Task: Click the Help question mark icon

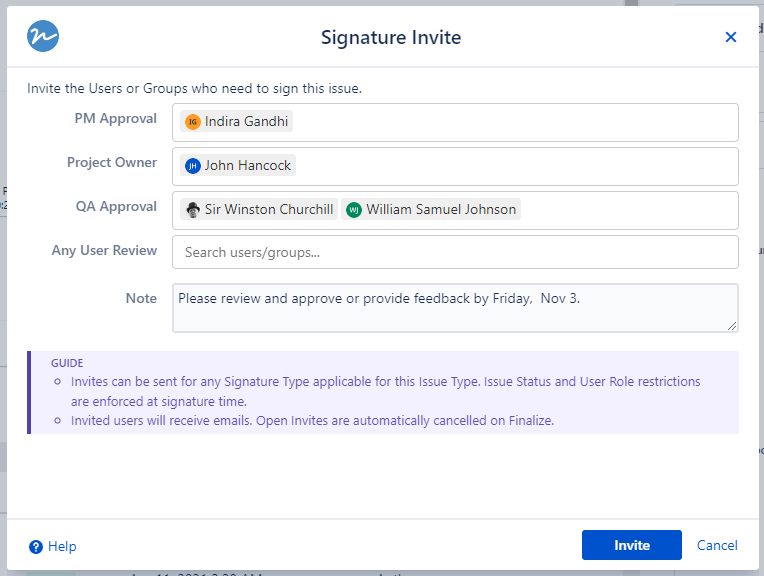Action: coord(36,546)
